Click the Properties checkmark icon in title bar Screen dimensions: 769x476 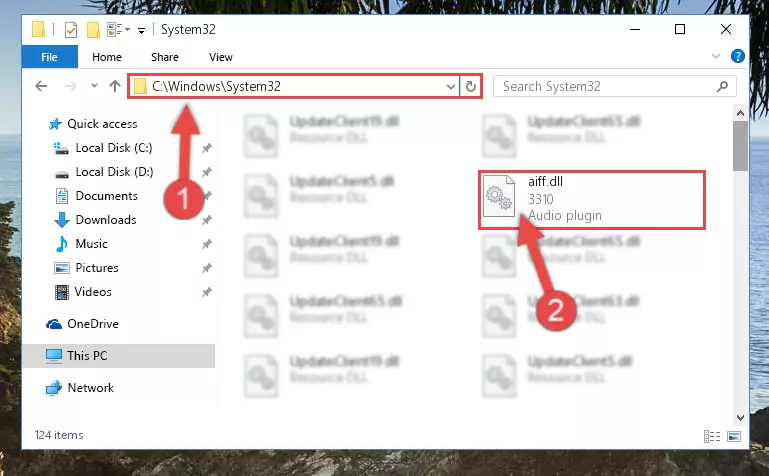[71, 30]
